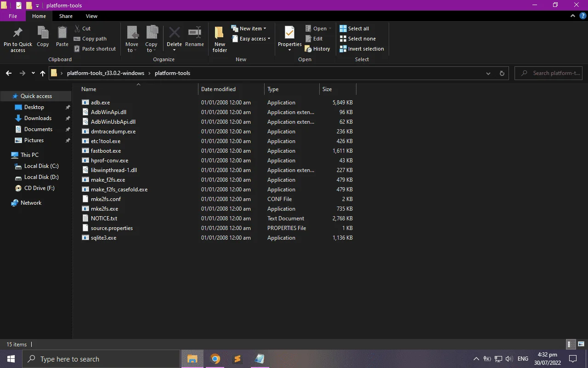Click the Cut scissors command
588x368 pixels.
tap(82, 29)
